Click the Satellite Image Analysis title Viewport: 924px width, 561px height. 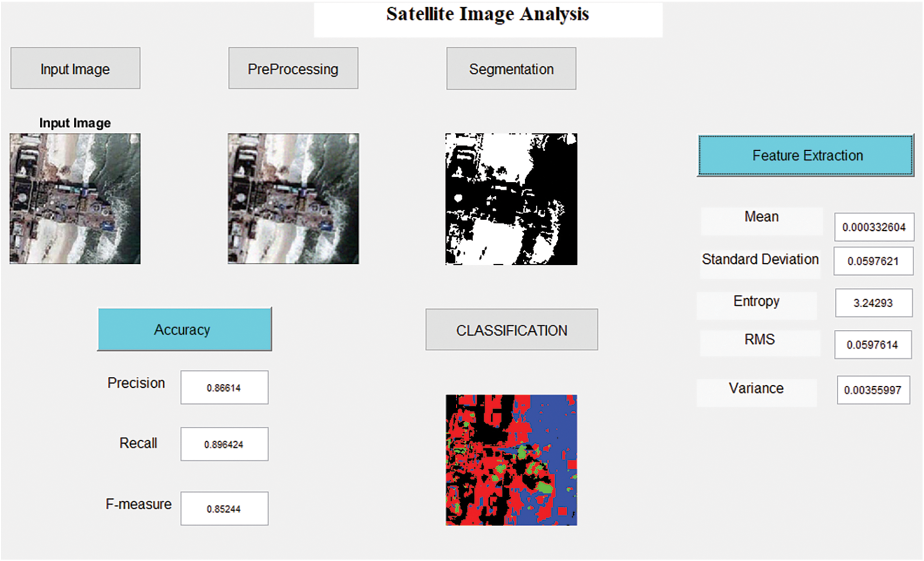(x=487, y=14)
